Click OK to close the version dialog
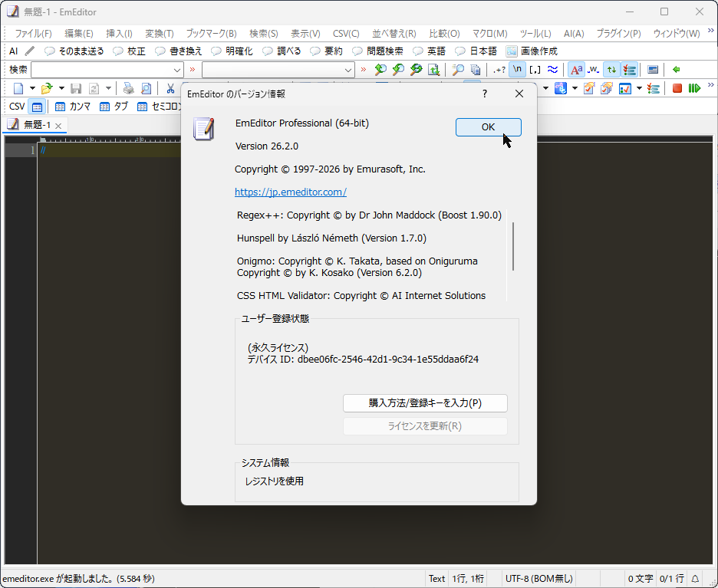This screenshot has height=588, width=718. [x=488, y=126]
